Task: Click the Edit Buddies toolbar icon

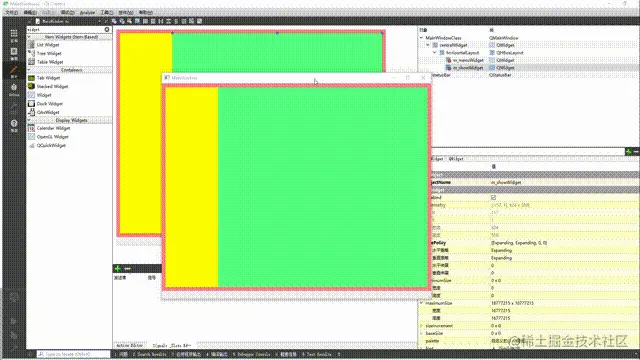Action: tap(129, 21)
